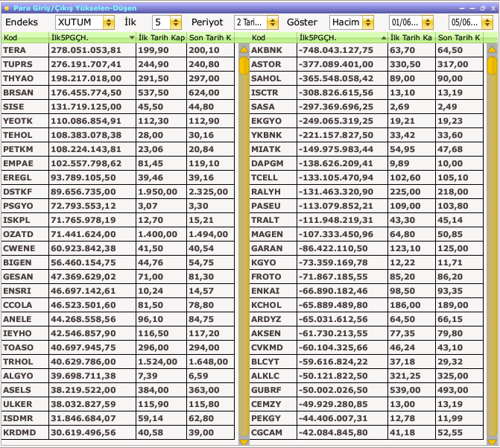Select the TOASO stock code
The width and height of the screenshot is (500, 448).
(18, 347)
